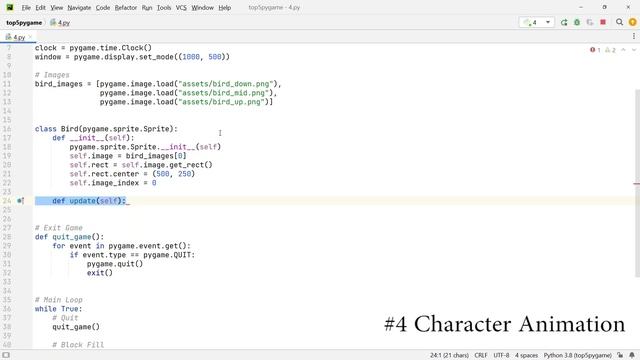Go to previous highlighted error arrow
The image size is (640, 360).
[x=623, y=50]
